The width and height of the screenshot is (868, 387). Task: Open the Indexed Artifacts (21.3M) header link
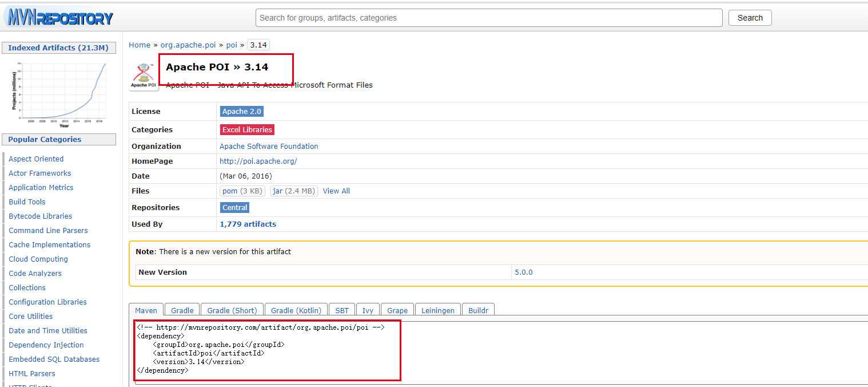(58, 48)
